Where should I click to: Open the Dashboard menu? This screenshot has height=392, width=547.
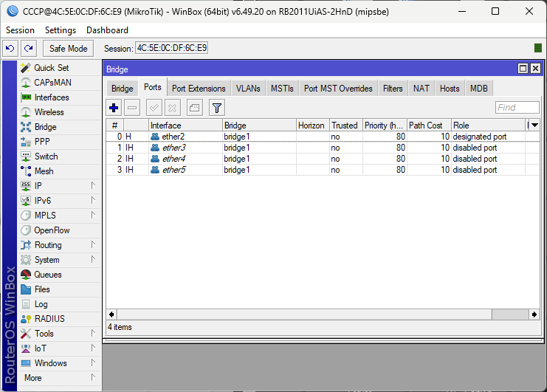tap(108, 30)
